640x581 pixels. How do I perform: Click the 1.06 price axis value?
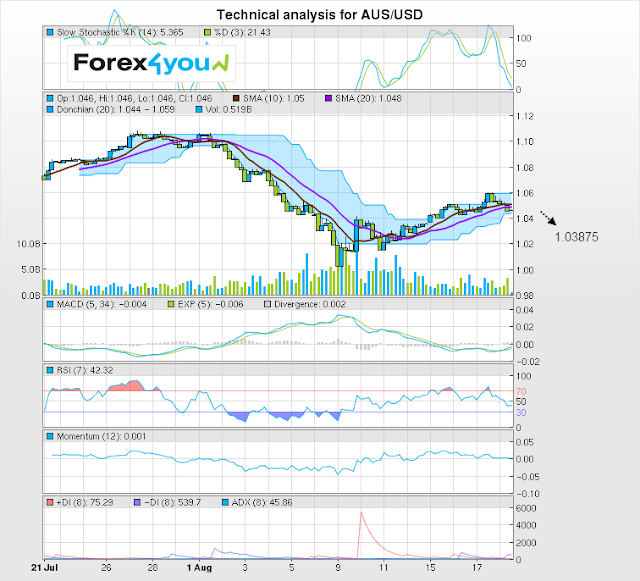(x=524, y=193)
